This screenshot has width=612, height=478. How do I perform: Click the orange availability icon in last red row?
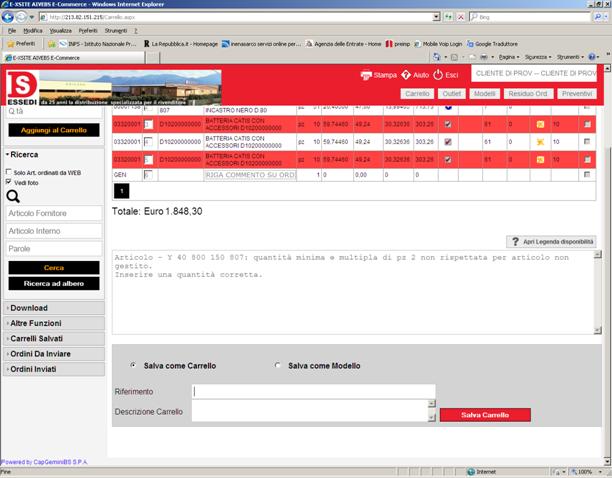pos(540,159)
